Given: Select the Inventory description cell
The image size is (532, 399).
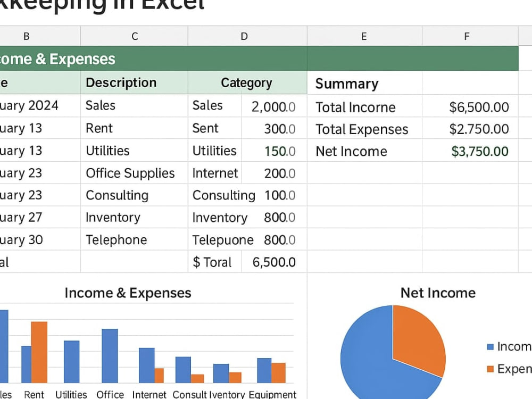Looking at the screenshot, I should [x=135, y=217].
